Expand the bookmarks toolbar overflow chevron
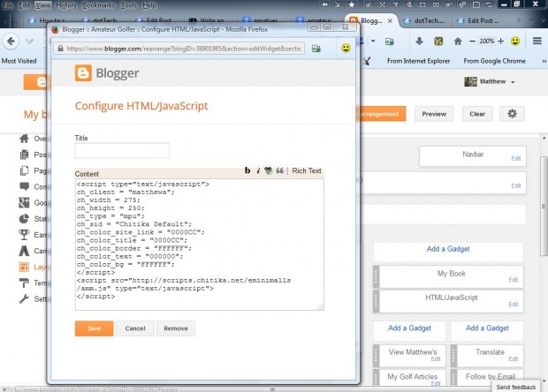The image size is (548, 392). coord(544,61)
